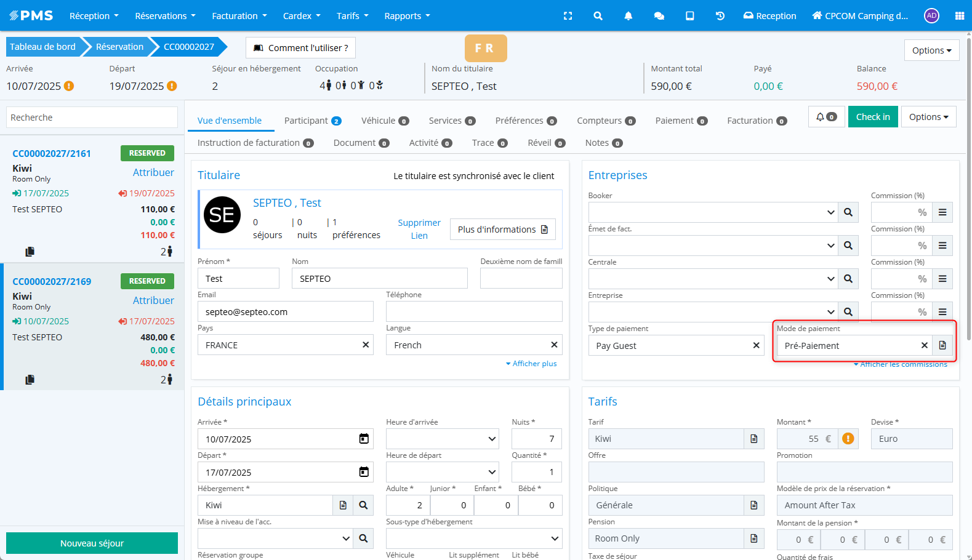This screenshot has height=560, width=972.
Task: Click the document icon beside Mode de paiement
Action: pos(942,345)
